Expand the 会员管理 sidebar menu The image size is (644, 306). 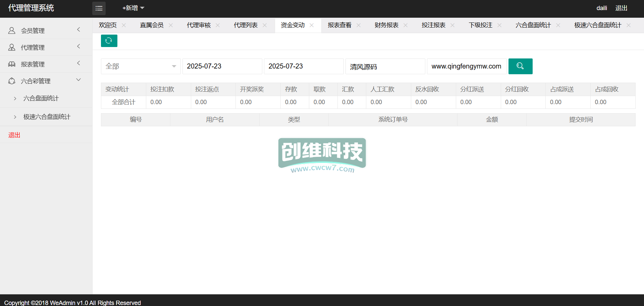(x=46, y=31)
